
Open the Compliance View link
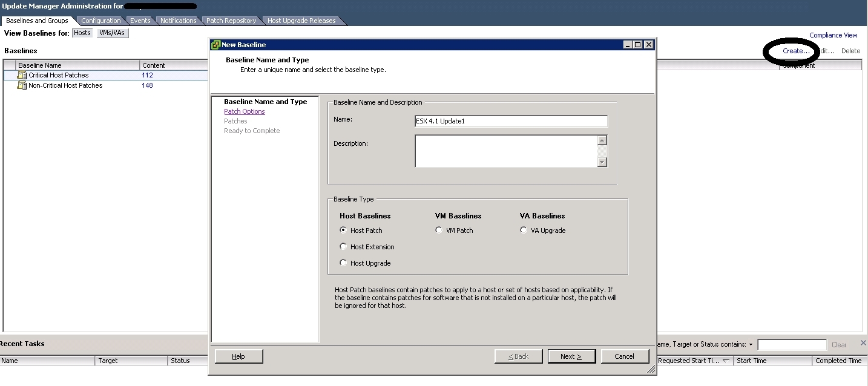coord(833,35)
